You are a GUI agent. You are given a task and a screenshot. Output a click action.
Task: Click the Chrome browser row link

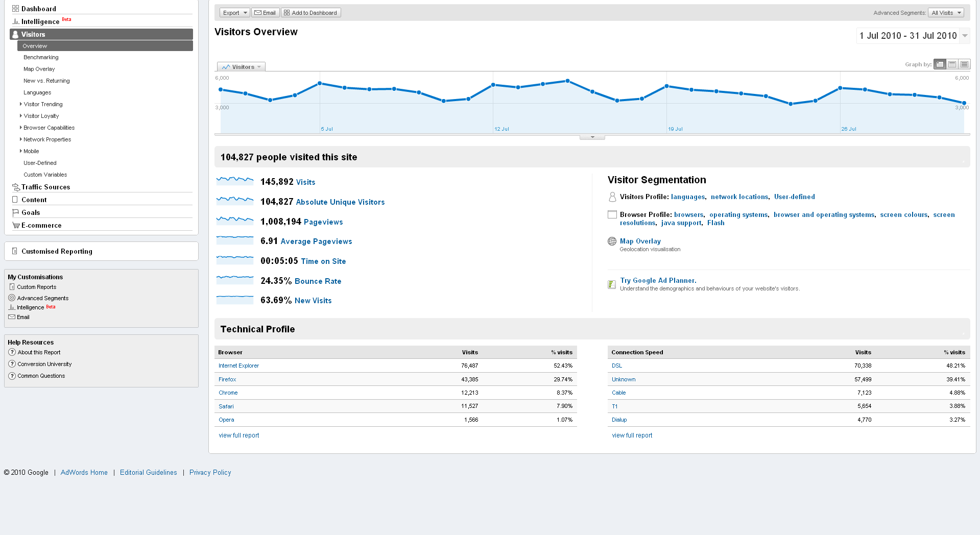pyautogui.click(x=228, y=393)
